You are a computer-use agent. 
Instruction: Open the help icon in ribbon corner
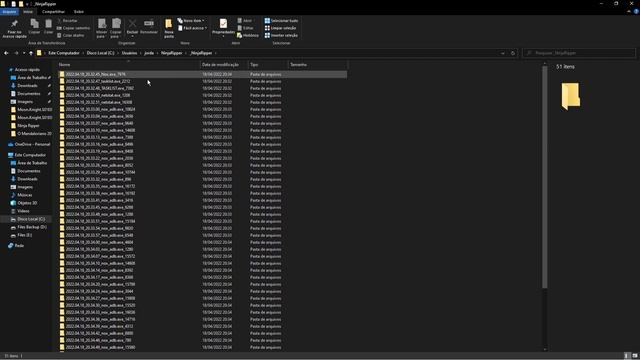pyautogui.click(x=636, y=12)
